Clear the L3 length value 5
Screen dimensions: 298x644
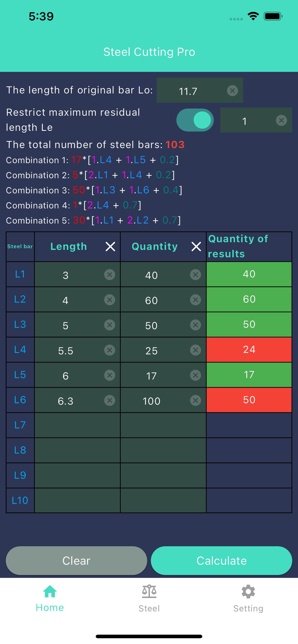coord(109,325)
